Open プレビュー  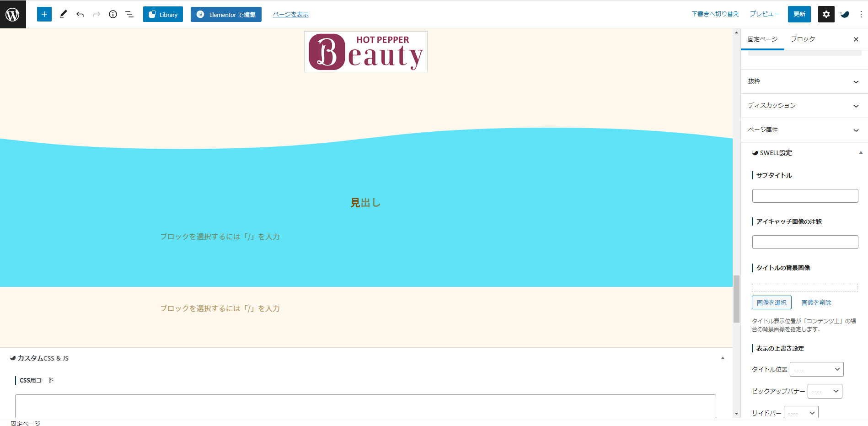(x=764, y=14)
